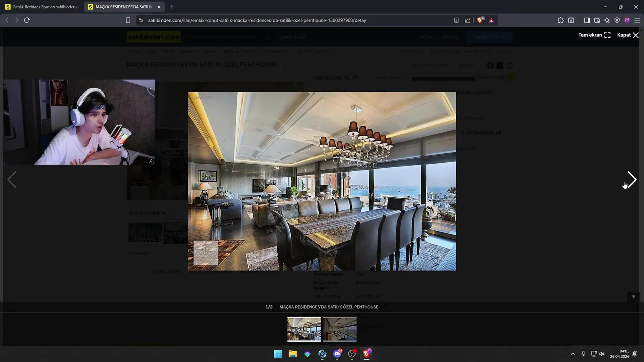Open the Leo AI sparkle icon
Viewport: 644px width, 362px height.
pyautogui.click(x=607, y=20)
